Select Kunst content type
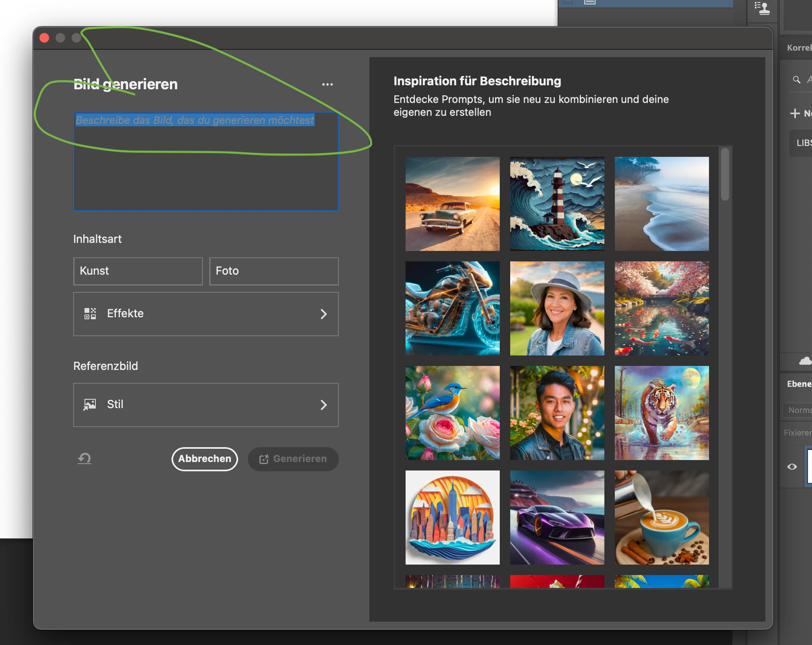 tap(138, 271)
